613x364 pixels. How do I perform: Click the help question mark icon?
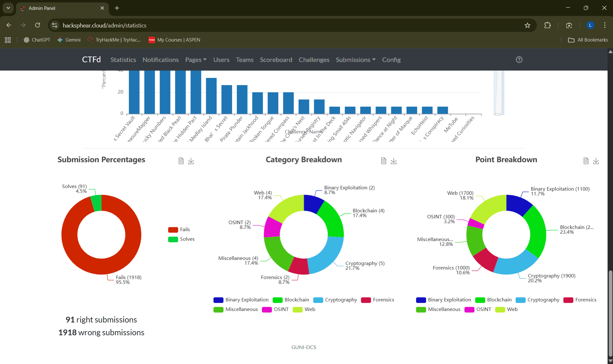[x=519, y=59]
